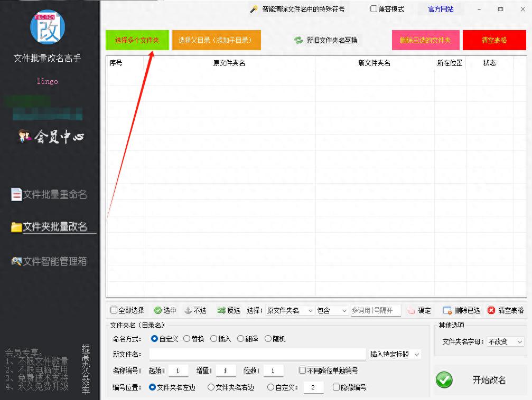Viewport: 532px width, 400px height.
Task: Open 会员中心 member center
Action: click(51, 137)
